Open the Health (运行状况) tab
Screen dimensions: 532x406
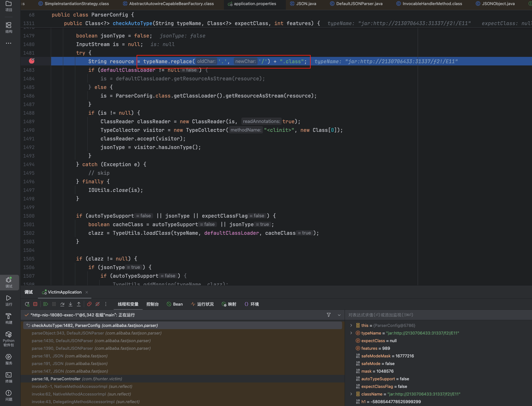[202, 304]
